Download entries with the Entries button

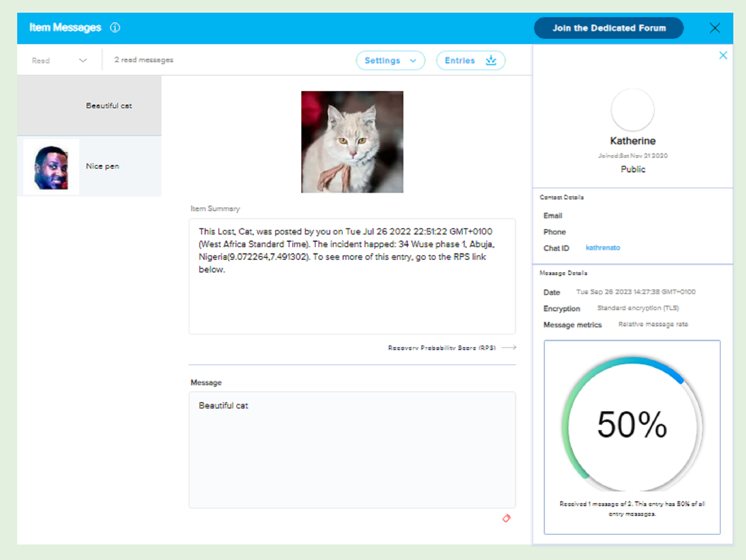coord(470,60)
